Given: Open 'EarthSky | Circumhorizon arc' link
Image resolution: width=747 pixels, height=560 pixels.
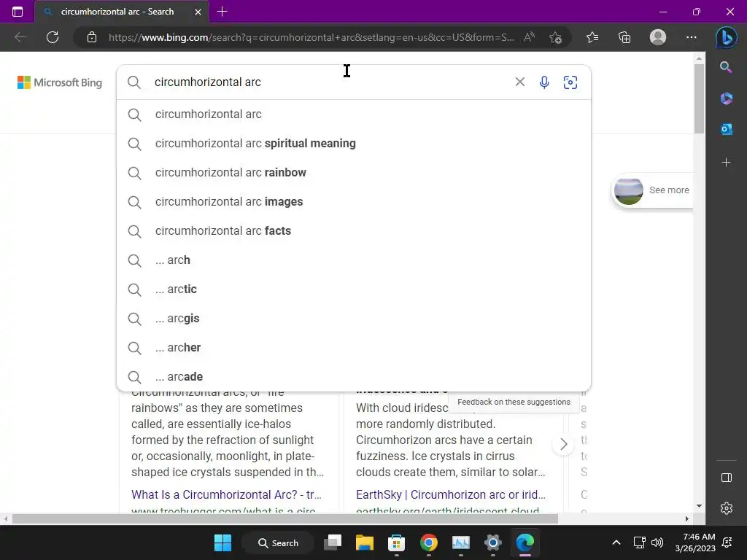Looking at the screenshot, I should 451,495.
